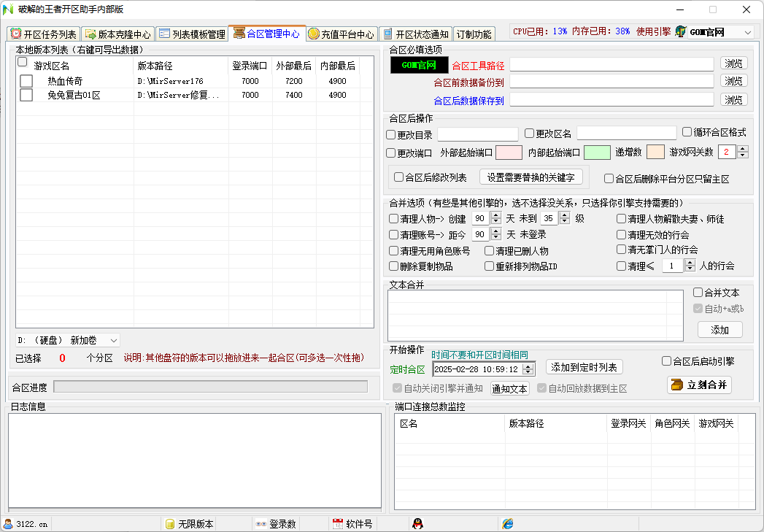Increase 游戏网关数 value with up arrow
764x532 pixels.
click(x=743, y=149)
